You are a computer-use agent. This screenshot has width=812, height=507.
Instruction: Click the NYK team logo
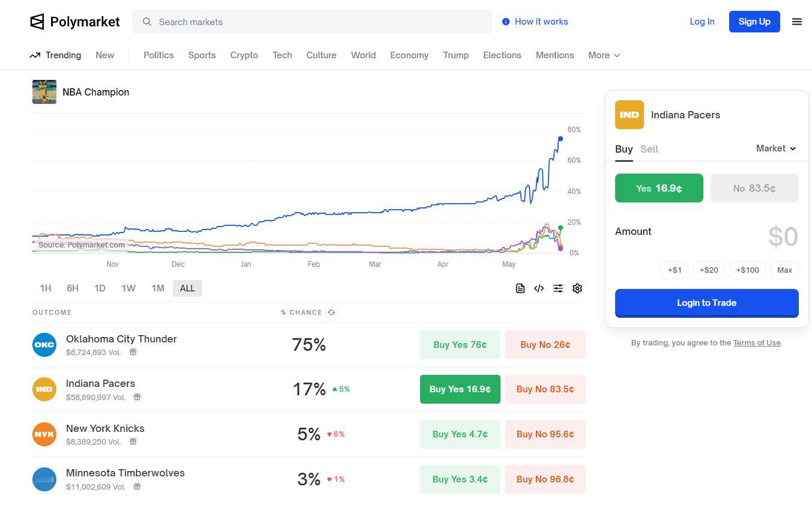[44, 434]
